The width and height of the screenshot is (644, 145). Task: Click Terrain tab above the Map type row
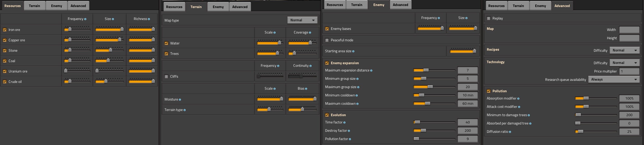(196, 7)
